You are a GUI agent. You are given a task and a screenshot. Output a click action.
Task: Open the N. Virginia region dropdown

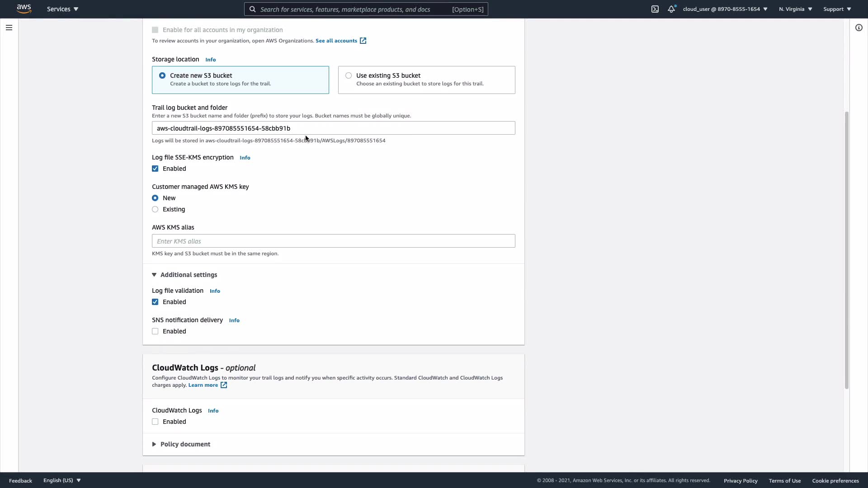(795, 9)
